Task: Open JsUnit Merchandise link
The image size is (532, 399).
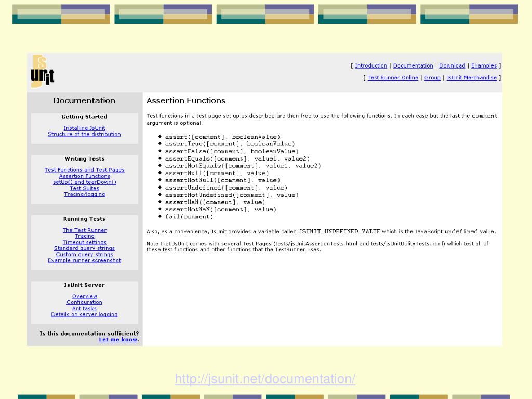Action: click(x=471, y=78)
